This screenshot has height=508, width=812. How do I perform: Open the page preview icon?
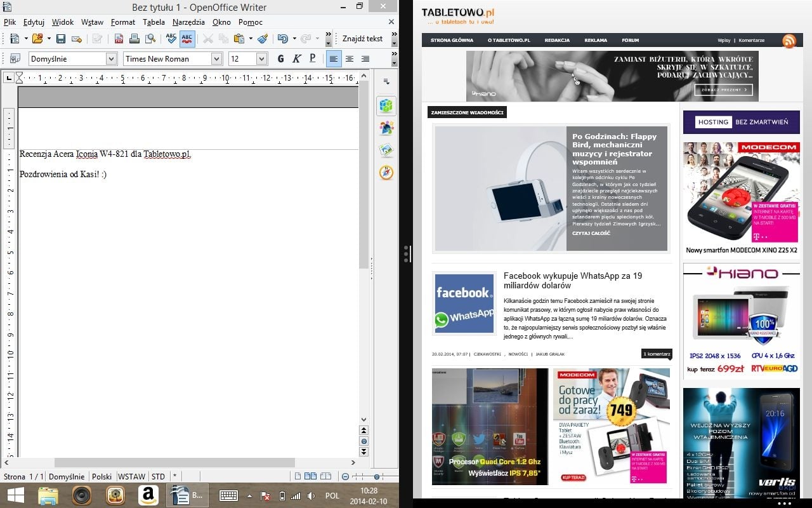(150, 39)
